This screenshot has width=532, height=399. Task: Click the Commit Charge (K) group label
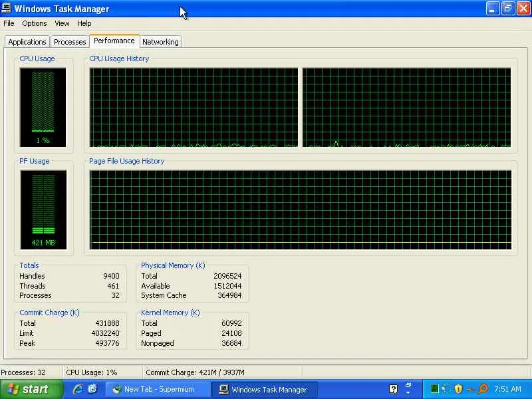(49, 313)
